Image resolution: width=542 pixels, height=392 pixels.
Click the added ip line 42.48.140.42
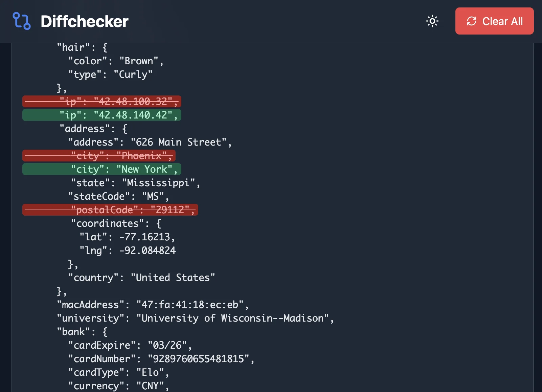101,115
